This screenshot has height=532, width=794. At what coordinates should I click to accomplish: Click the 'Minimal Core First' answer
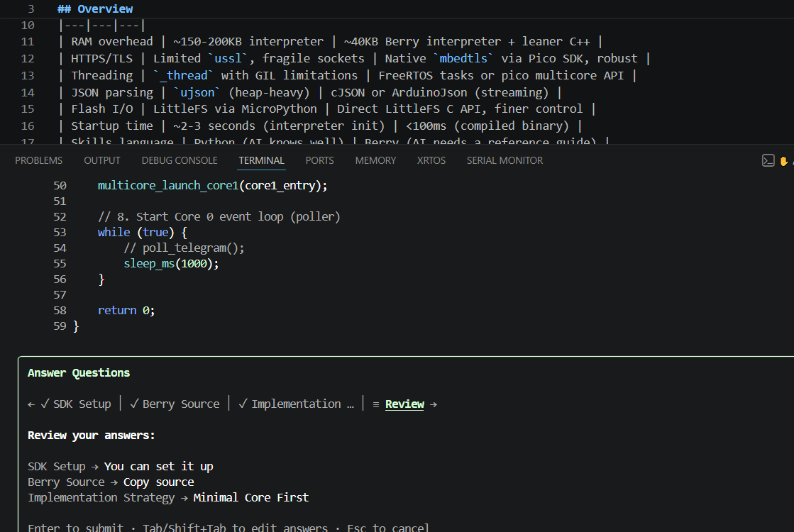(250, 497)
